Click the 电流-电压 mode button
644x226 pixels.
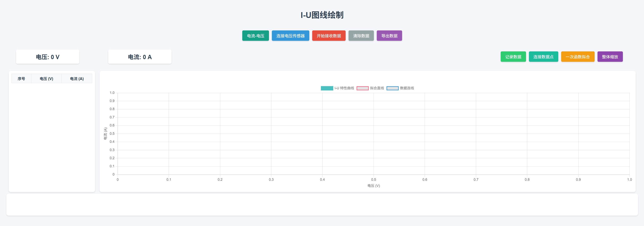click(255, 36)
